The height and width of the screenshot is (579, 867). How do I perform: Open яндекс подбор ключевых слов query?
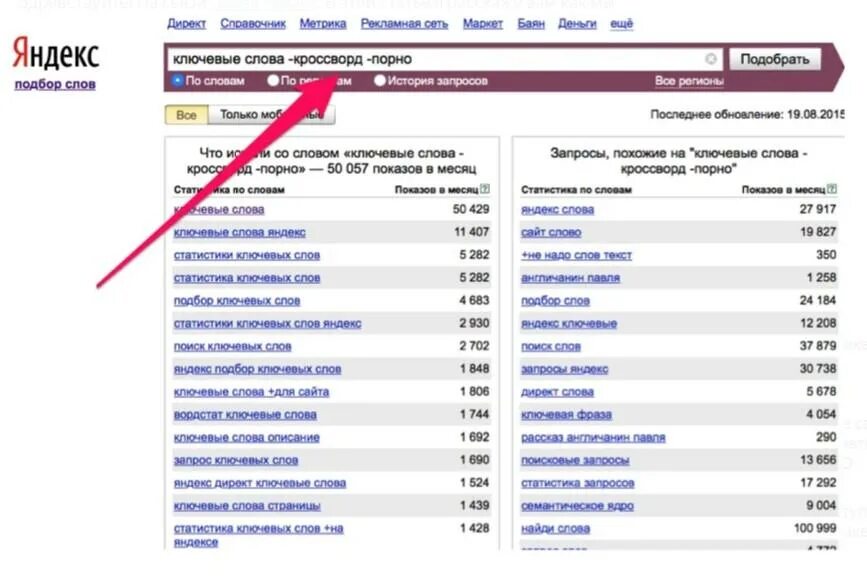click(x=257, y=369)
